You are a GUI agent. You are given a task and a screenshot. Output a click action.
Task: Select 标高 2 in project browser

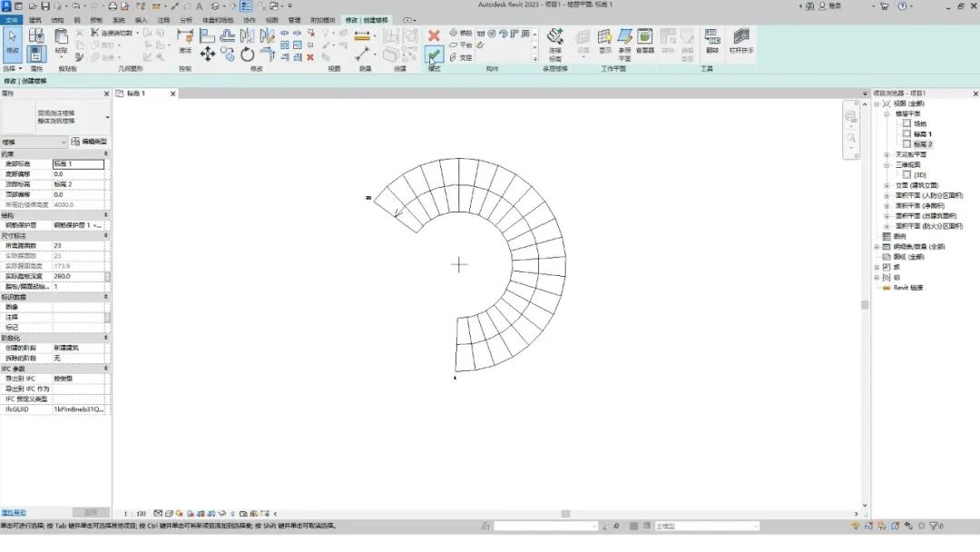click(x=923, y=144)
